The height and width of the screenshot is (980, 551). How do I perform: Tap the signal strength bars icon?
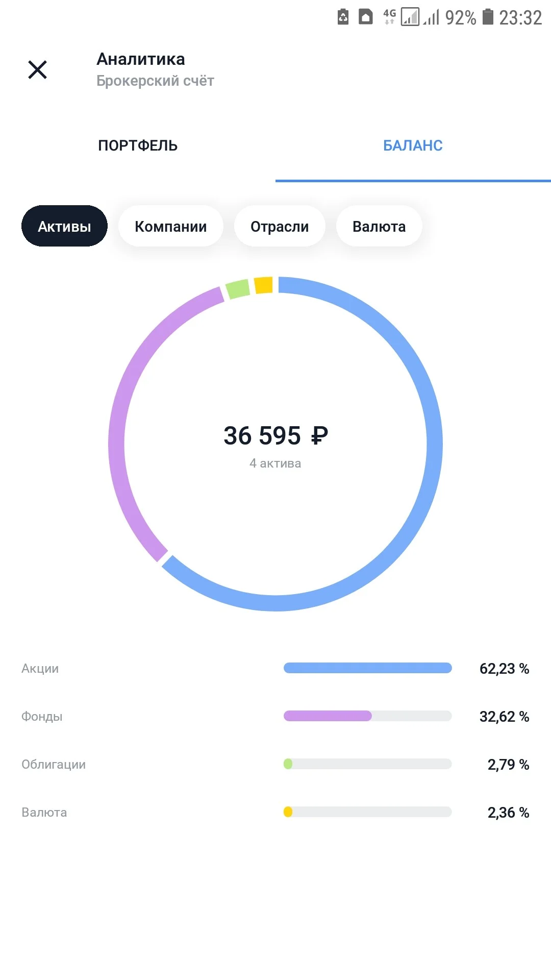coord(431,17)
